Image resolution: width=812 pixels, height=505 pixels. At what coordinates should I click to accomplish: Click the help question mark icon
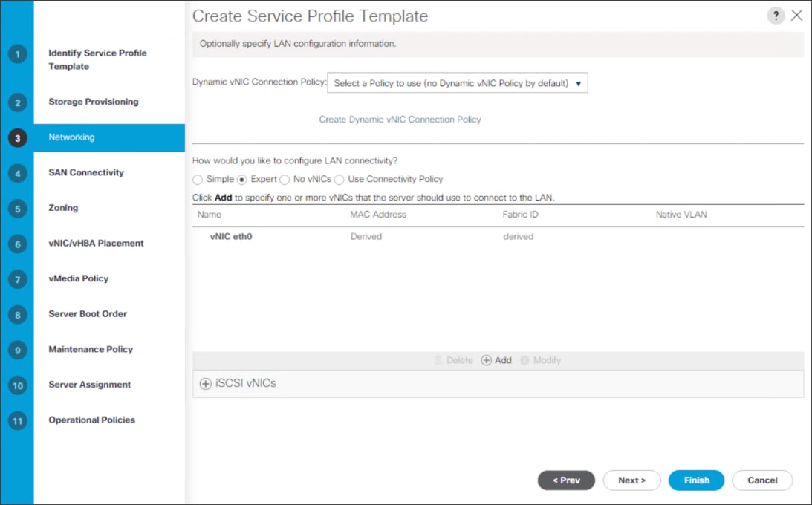tap(776, 15)
